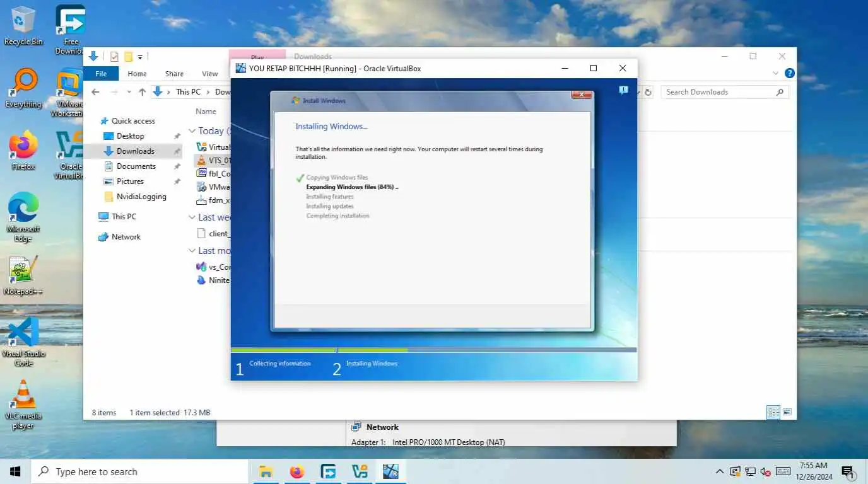Expand the File Explorer ribbon chevron

[x=777, y=73]
